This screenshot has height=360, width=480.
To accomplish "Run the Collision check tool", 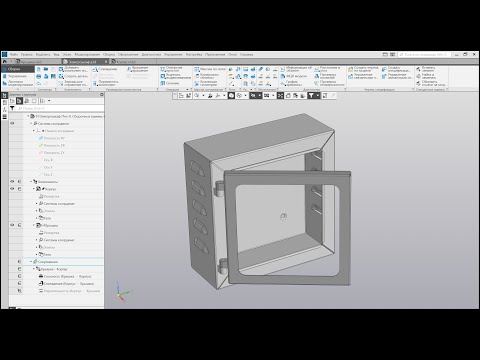I will tap(325, 76).
